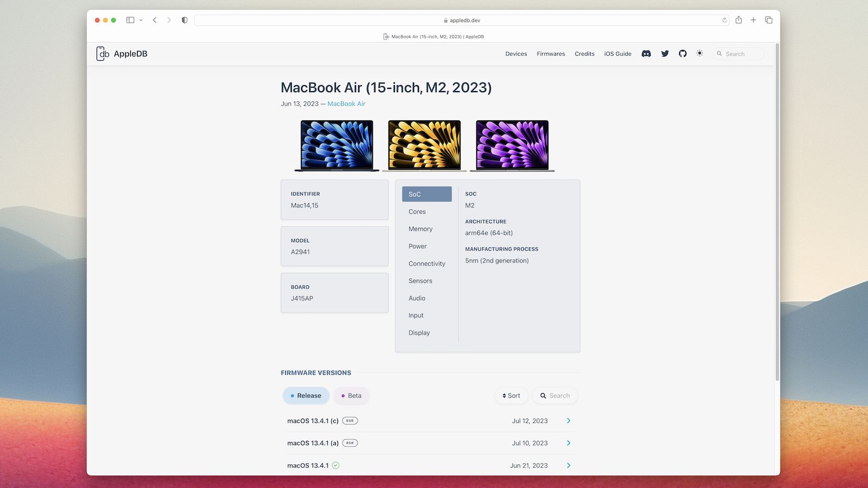Expand the Jun 21, 2023 row chevron

tap(569, 465)
